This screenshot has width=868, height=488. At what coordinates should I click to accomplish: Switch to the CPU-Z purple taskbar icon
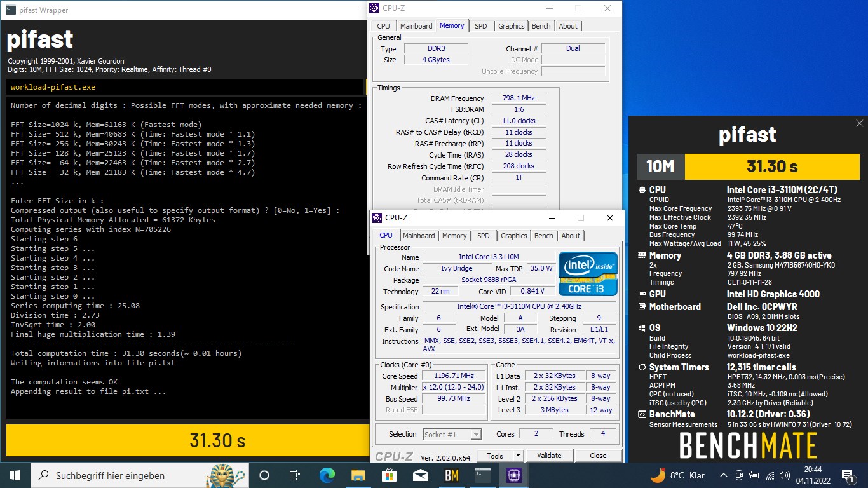(x=513, y=475)
